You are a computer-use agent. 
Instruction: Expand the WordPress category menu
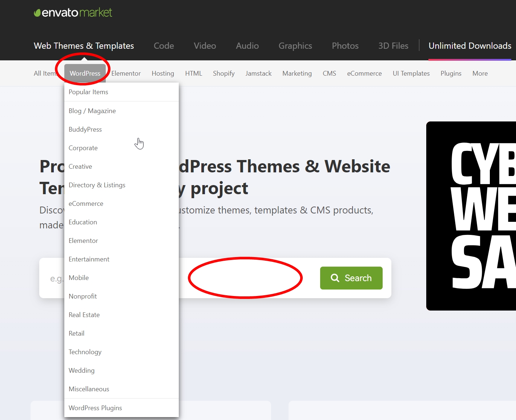[85, 73]
